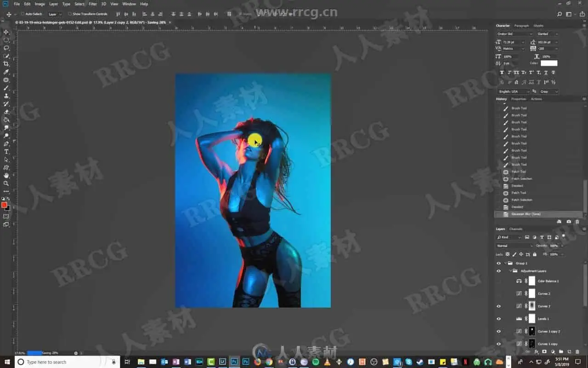Toggle Quick Mask mode icon
The image size is (588, 368).
click(6, 216)
